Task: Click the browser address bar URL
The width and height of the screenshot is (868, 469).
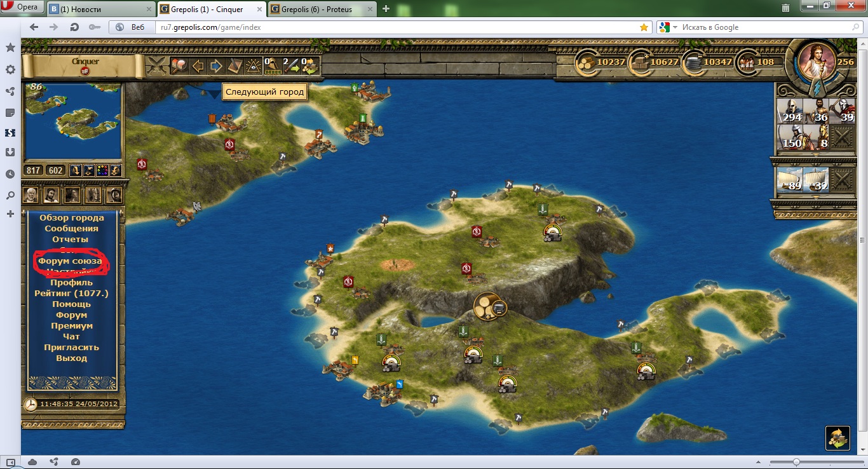Action: pyautogui.click(x=210, y=27)
